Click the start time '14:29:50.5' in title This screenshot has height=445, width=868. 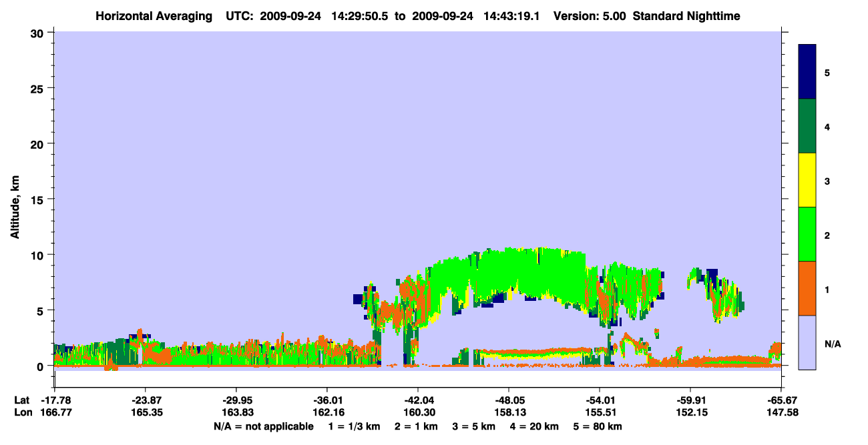tap(361, 16)
